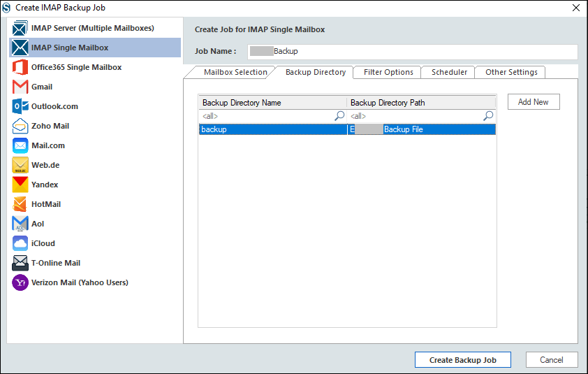Viewport: 588px width, 374px height.
Task: Open the Other Settings tab
Action: (511, 72)
